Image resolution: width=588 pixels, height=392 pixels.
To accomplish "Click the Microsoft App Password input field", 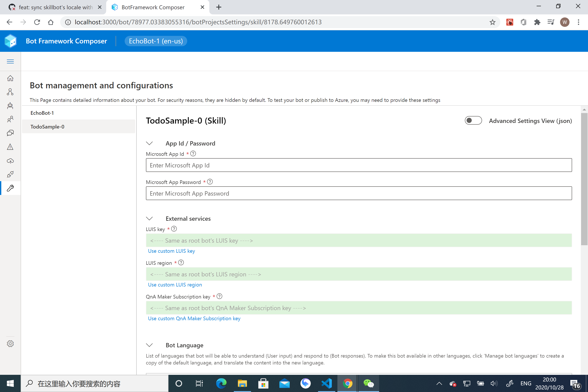I will pyautogui.click(x=358, y=193).
